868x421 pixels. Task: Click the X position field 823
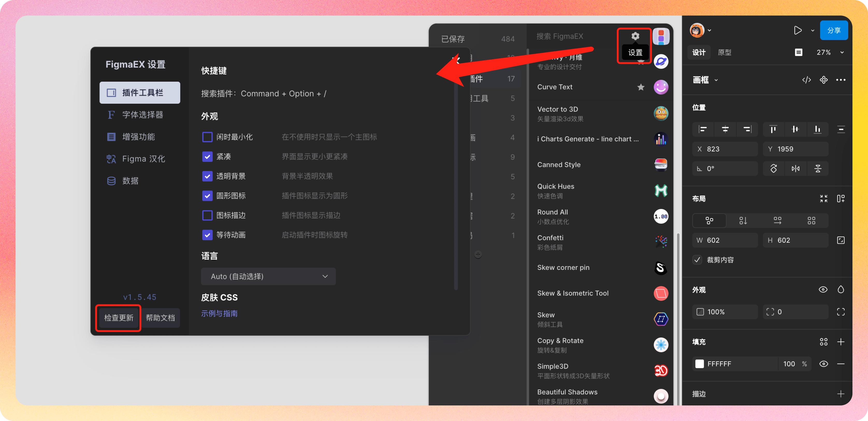click(725, 149)
